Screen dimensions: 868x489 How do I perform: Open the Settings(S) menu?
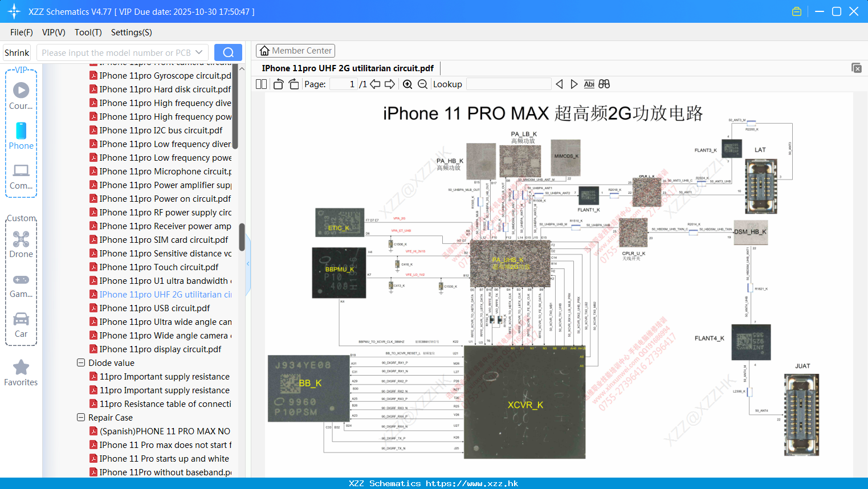(x=132, y=32)
